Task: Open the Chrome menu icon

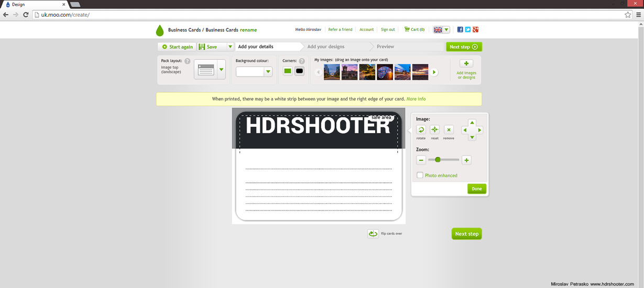Action: (638, 15)
